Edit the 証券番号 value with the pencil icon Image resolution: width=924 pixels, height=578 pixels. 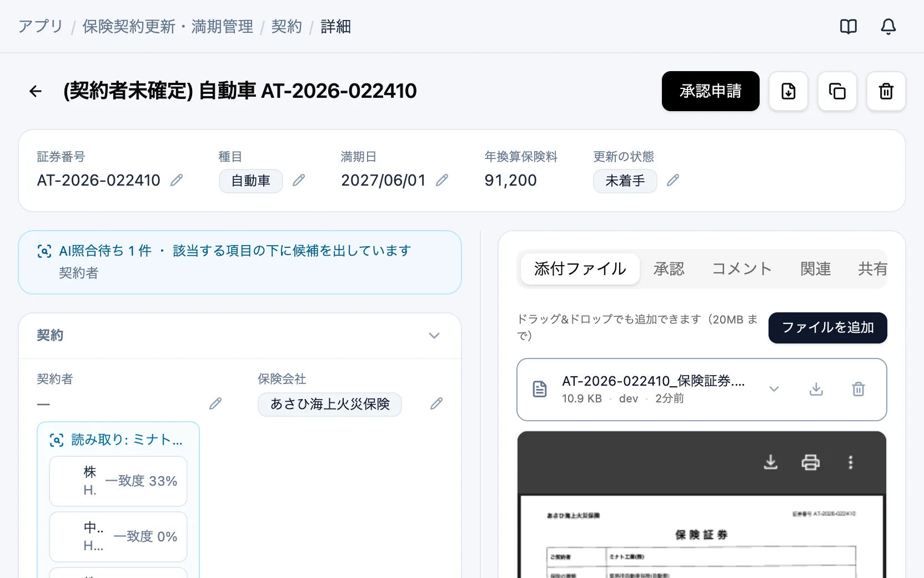[x=177, y=180]
